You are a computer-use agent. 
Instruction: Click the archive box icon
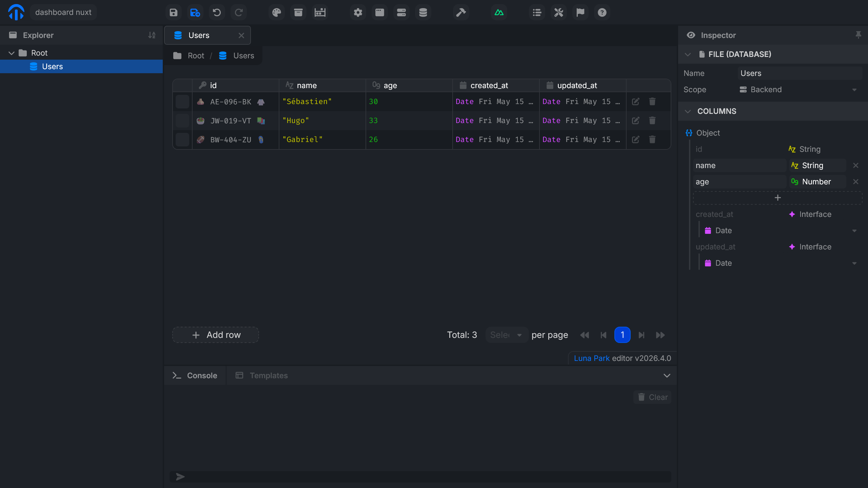(x=298, y=13)
